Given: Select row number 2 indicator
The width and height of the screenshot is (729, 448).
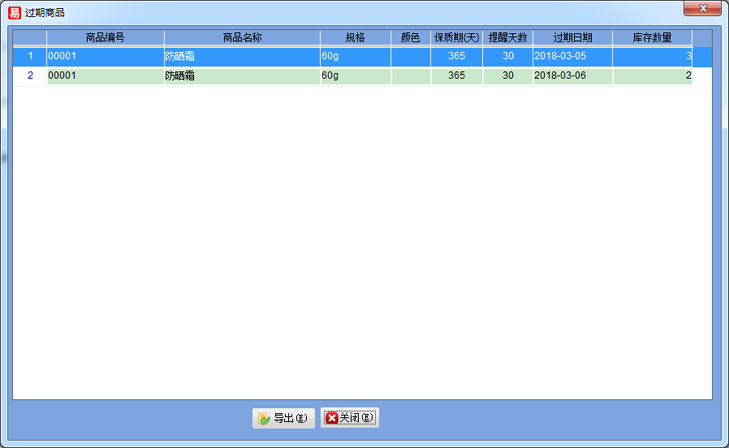Looking at the screenshot, I should 30,75.
